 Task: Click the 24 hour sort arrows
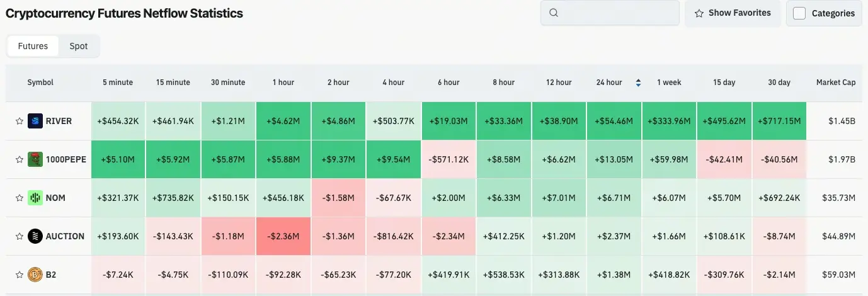[x=638, y=83]
